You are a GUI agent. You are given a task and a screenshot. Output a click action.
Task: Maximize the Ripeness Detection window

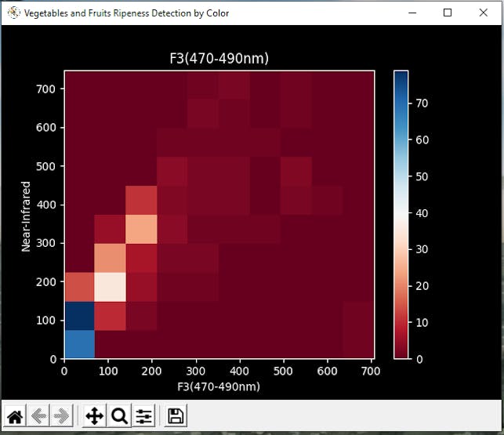click(448, 13)
